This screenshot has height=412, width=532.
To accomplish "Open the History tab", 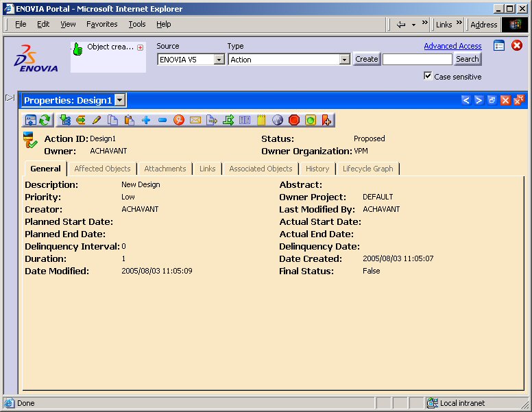I will pos(317,169).
